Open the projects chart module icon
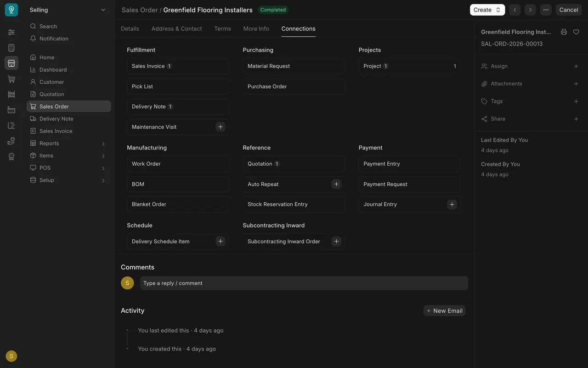The image size is (588, 368). coord(11,126)
